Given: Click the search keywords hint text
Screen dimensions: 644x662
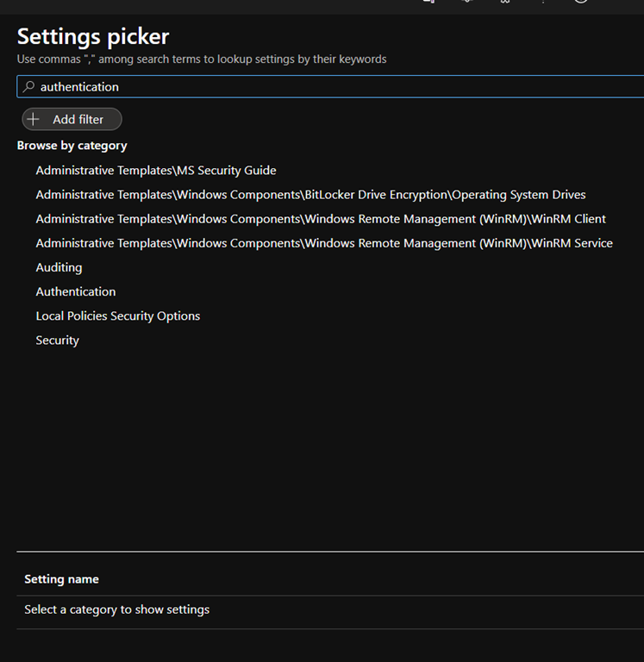Looking at the screenshot, I should tap(202, 59).
